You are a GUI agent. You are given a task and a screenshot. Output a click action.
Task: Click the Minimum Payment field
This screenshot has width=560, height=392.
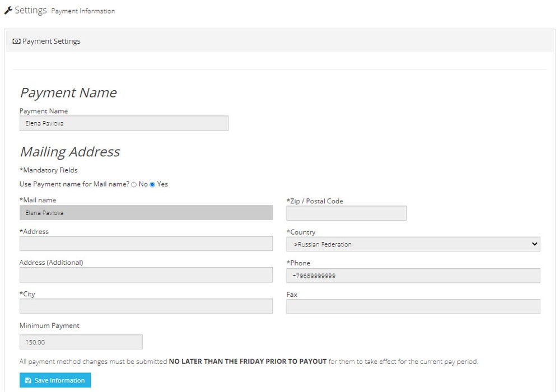pos(81,342)
